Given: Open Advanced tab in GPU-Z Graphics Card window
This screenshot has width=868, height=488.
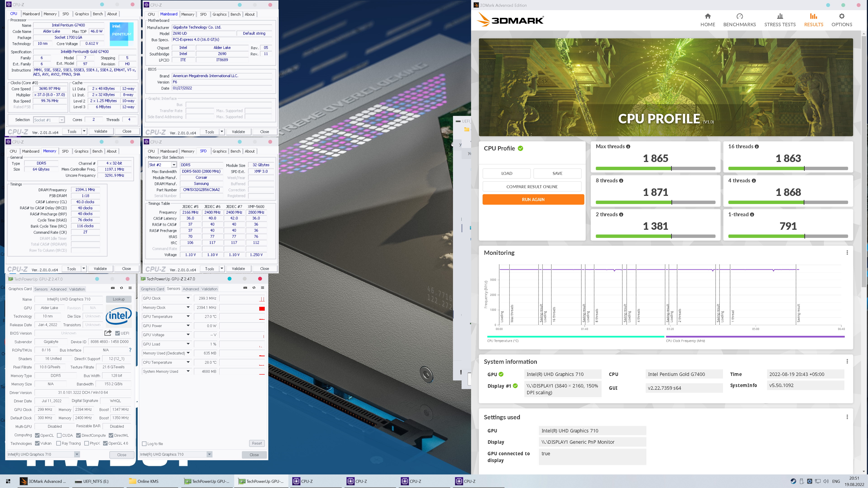Looking at the screenshot, I should click(58, 289).
